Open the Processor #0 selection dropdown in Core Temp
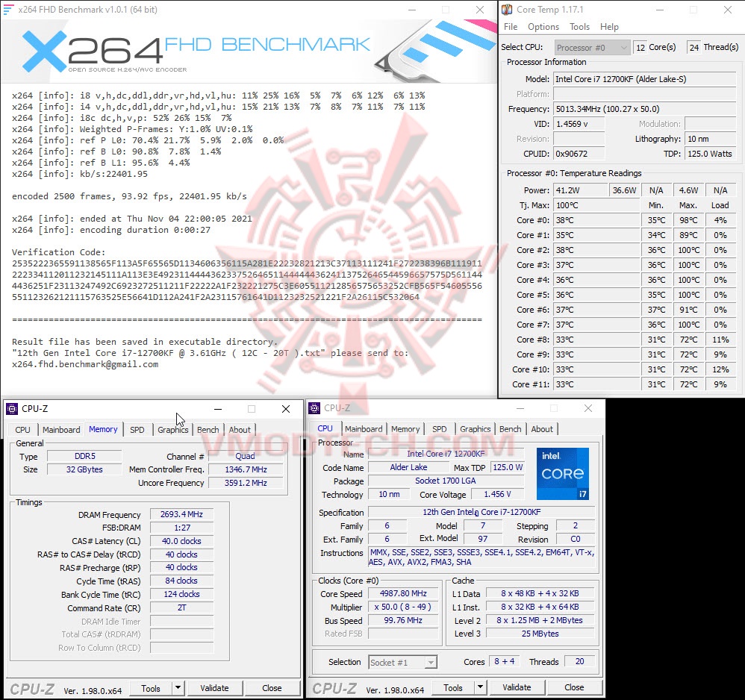 click(x=623, y=47)
